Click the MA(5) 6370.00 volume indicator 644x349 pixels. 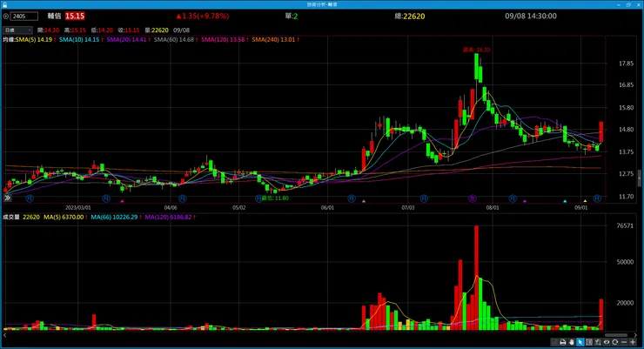tap(65, 217)
